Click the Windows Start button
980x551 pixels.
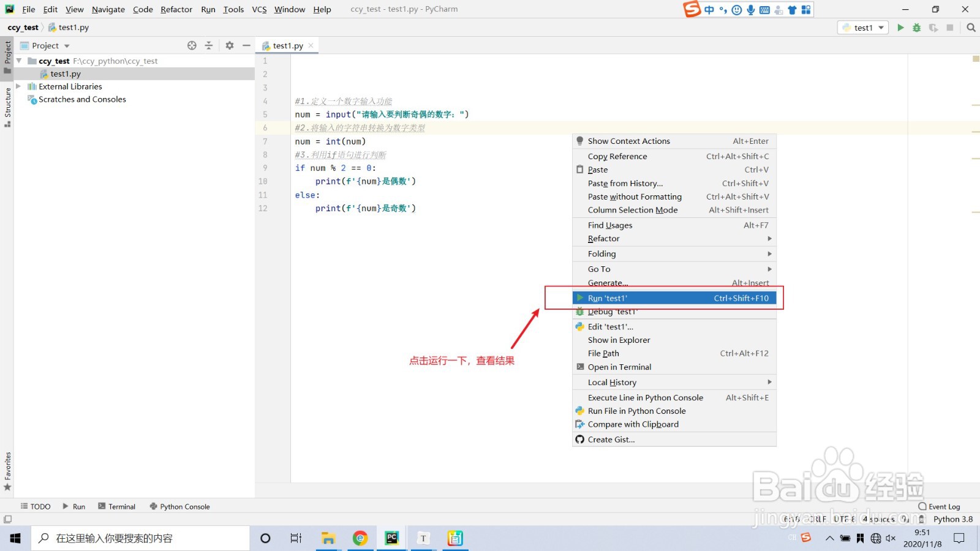(15, 538)
